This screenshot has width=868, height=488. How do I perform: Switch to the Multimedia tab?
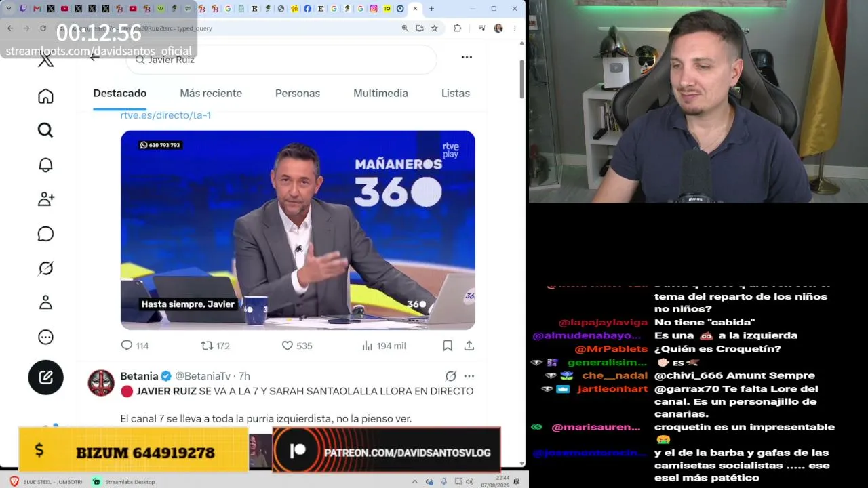[380, 94]
